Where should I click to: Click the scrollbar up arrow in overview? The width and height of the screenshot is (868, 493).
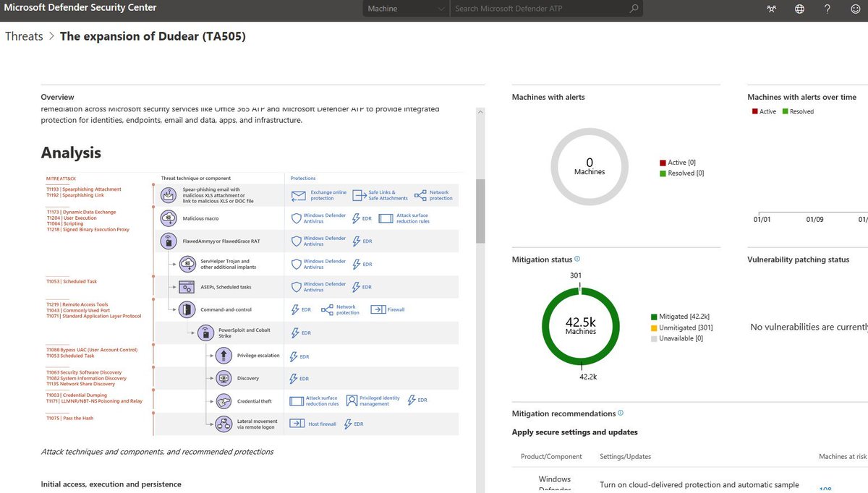pos(480,112)
